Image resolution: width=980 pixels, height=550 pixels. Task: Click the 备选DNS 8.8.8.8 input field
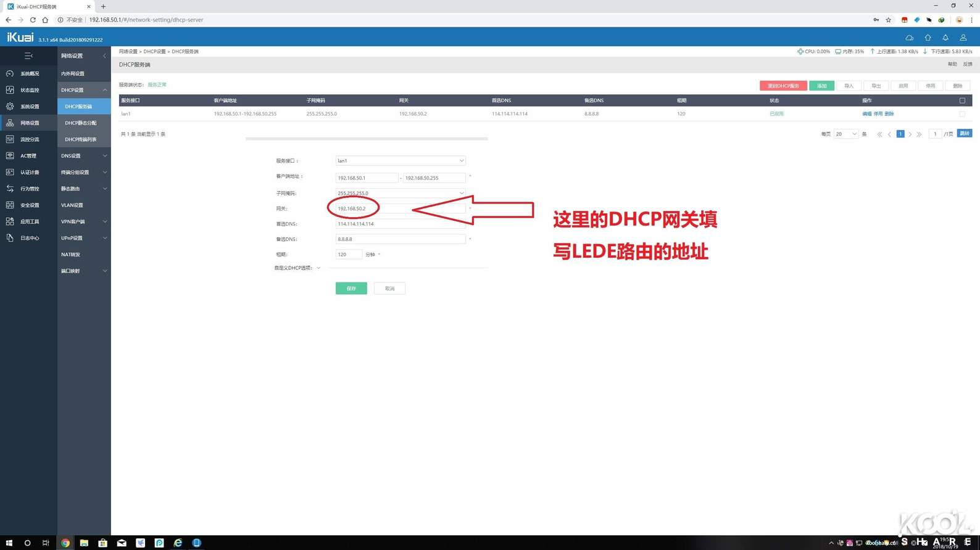(401, 239)
